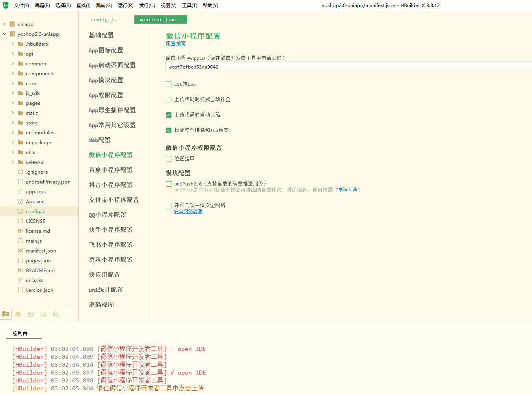Open the 配置指南 link
Viewport: 532px width, 395px height.
pyautogui.click(x=176, y=44)
